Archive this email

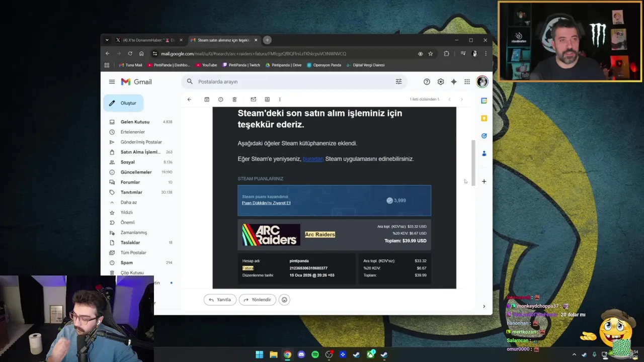click(x=207, y=99)
